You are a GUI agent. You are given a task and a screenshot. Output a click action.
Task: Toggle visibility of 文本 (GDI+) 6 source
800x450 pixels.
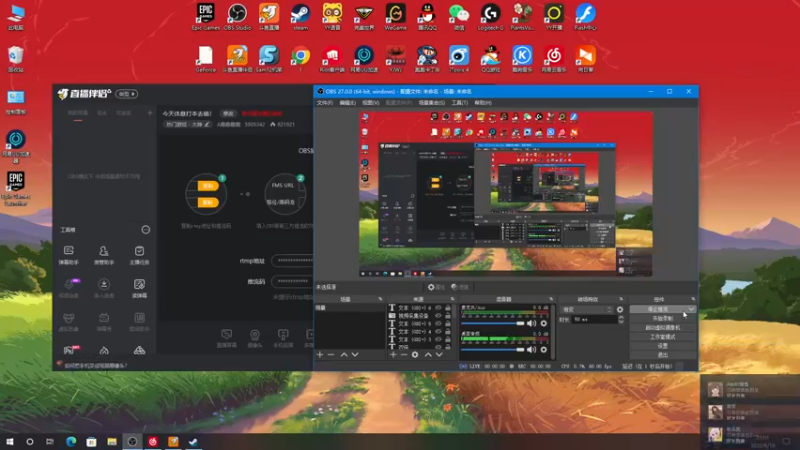coord(438,308)
